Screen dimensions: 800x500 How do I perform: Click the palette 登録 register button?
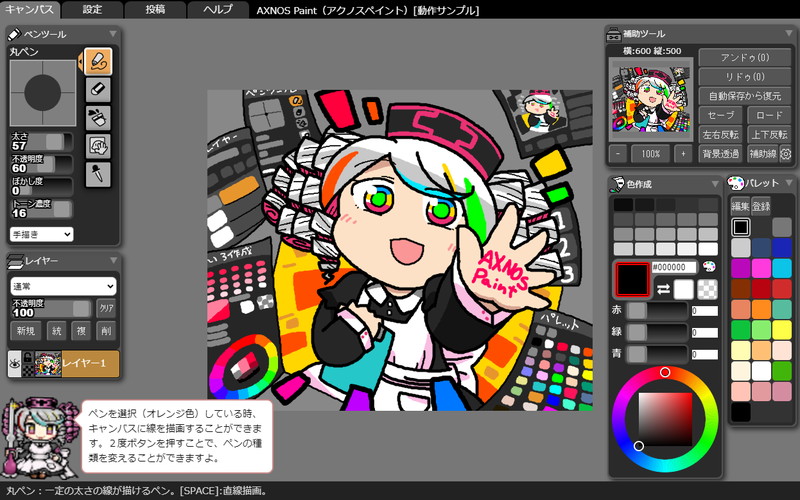click(761, 206)
